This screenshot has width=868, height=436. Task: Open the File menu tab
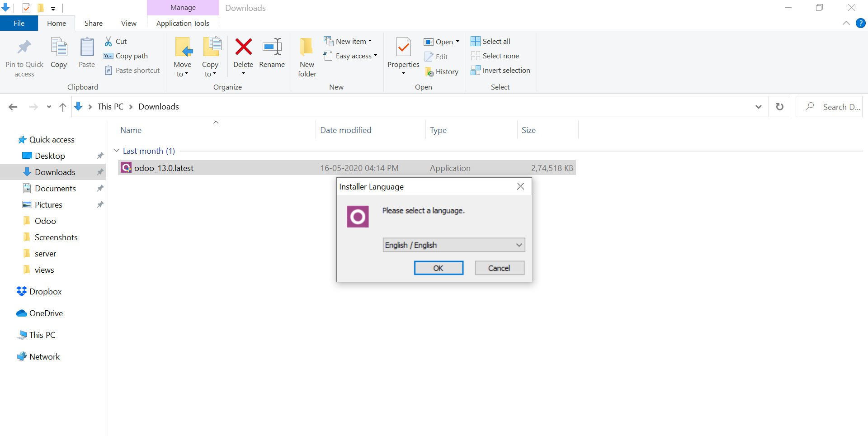click(x=19, y=24)
